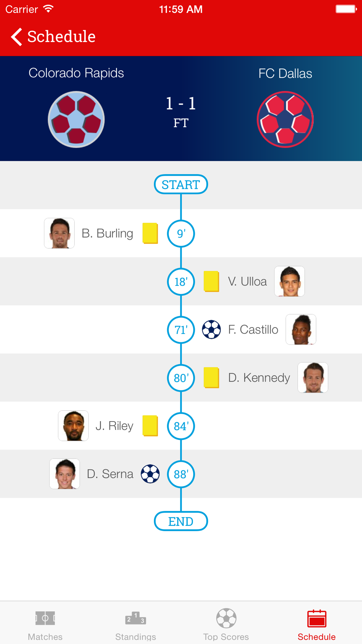Tap the F. Castillo player name
Screen dimensions: 362x644
[253, 330]
